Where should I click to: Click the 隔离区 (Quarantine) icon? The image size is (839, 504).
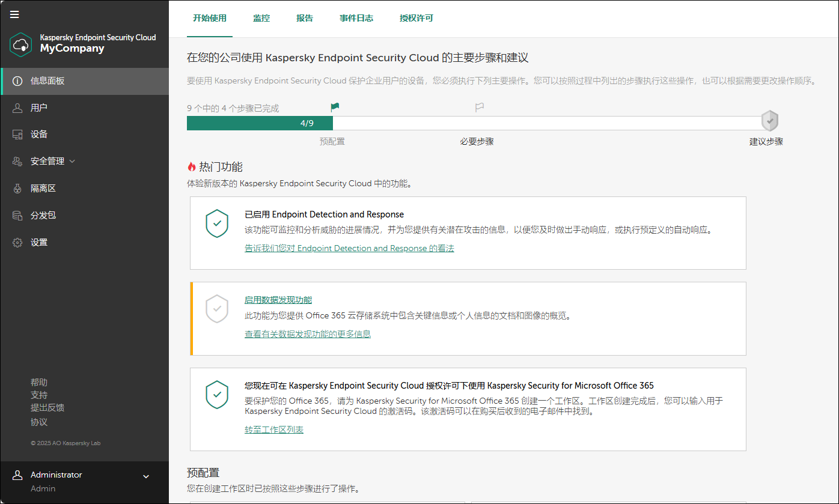click(x=17, y=188)
